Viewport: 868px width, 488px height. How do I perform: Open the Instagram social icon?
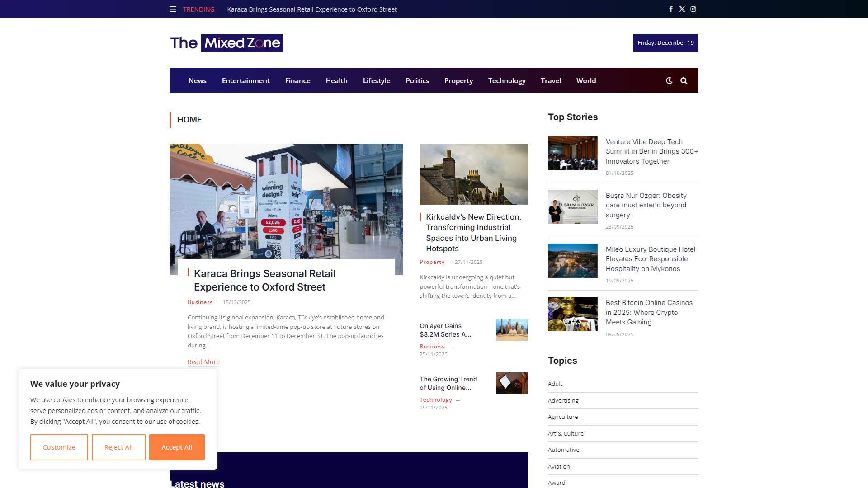[693, 9]
